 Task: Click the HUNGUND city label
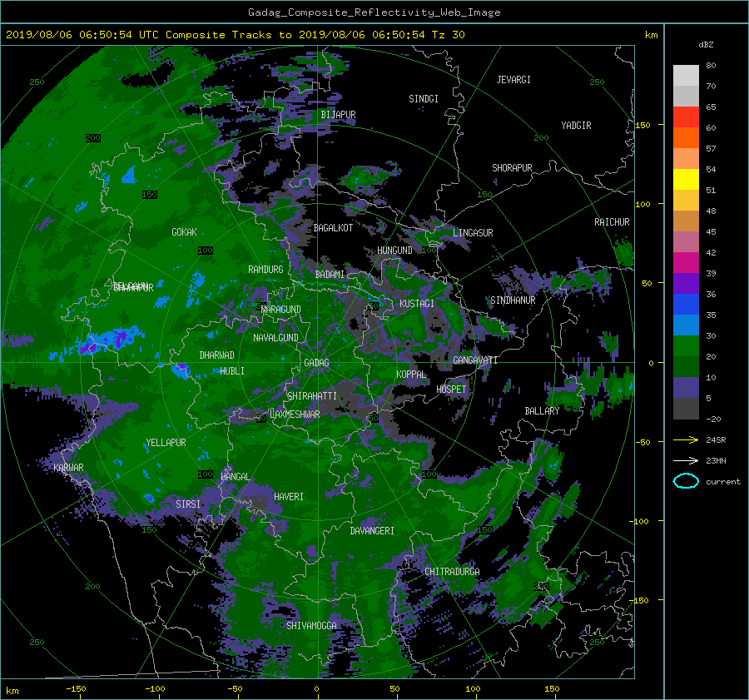[x=394, y=251]
